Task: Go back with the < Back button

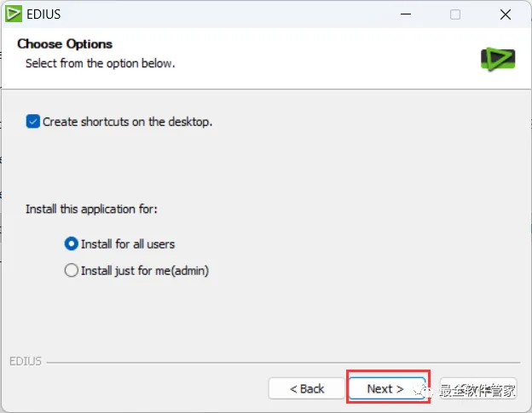Action: click(x=307, y=388)
